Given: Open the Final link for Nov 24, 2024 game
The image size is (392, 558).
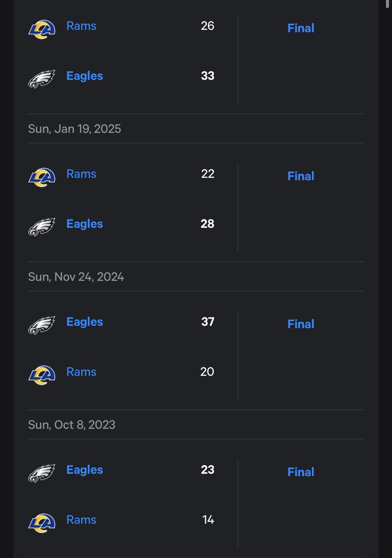Looking at the screenshot, I should (301, 324).
